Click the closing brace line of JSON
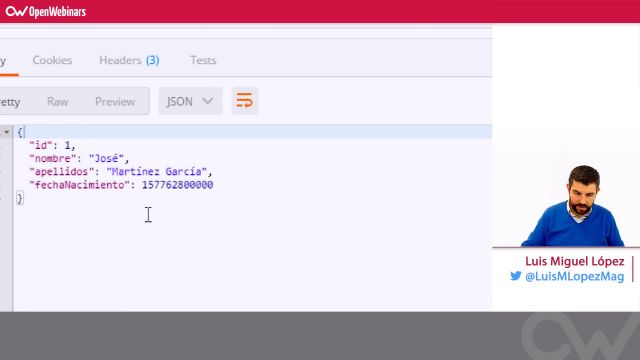 tap(20, 198)
